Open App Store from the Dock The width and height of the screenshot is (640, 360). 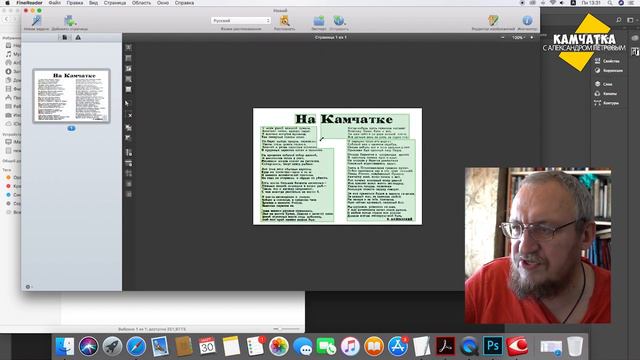(x=398, y=347)
